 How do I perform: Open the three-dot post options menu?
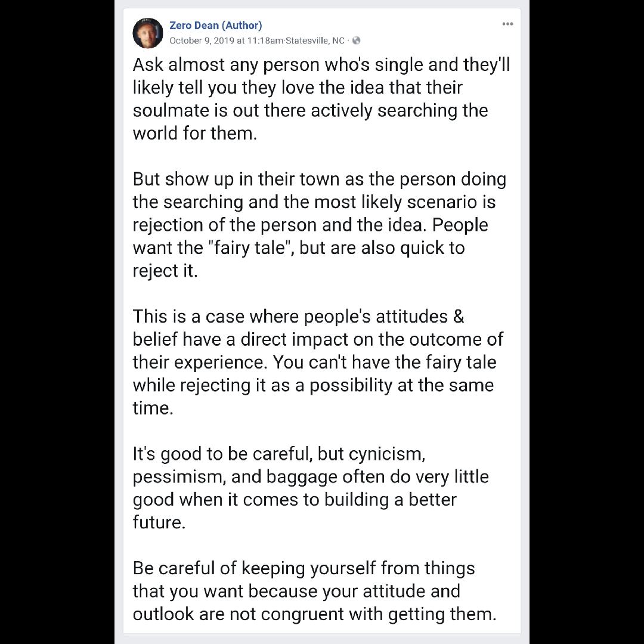click(x=507, y=24)
